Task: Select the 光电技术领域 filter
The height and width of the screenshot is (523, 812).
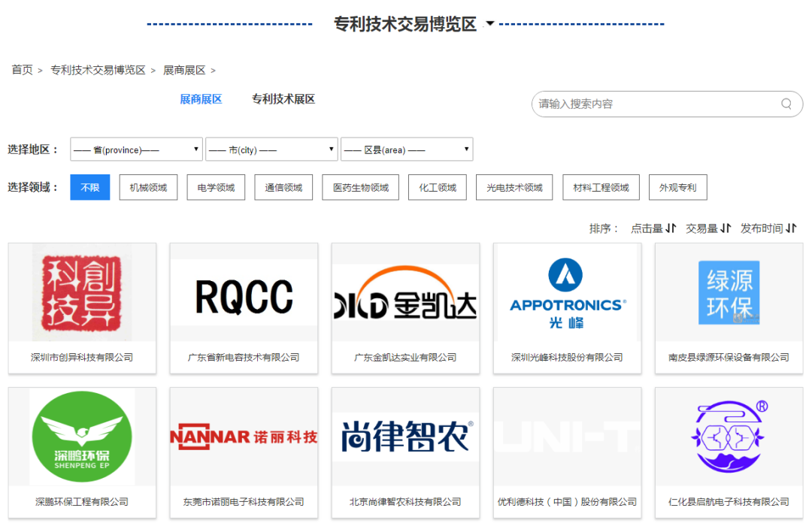Action: click(x=514, y=187)
